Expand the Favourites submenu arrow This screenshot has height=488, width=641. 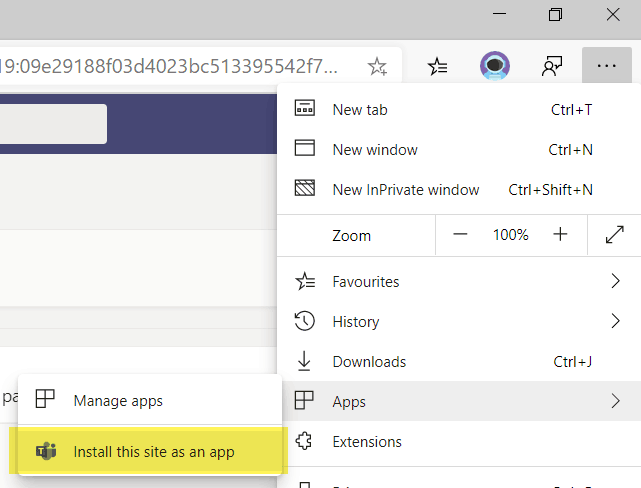pyautogui.click(x=615, y=282)
